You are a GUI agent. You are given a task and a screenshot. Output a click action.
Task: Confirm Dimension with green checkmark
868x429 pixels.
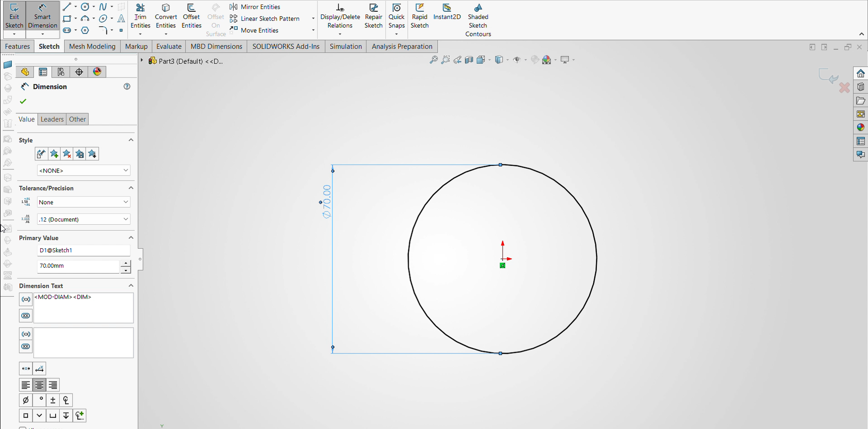tap(23, 101)
